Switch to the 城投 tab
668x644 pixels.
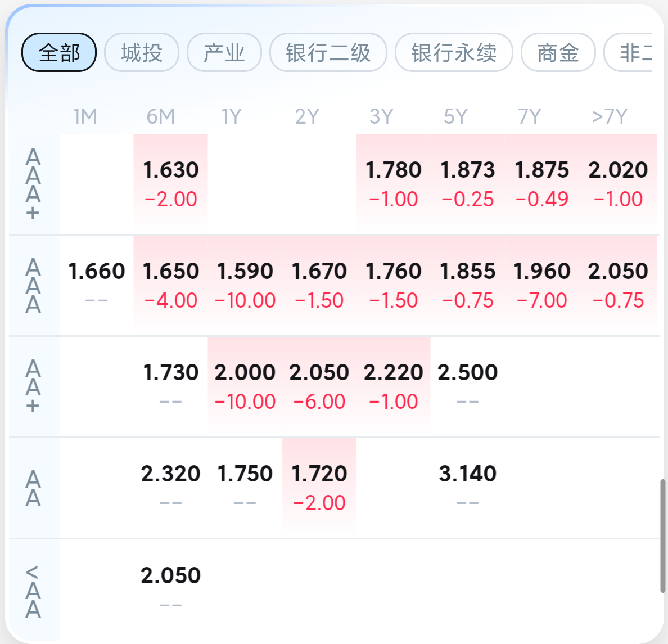(x=142, y=52)
